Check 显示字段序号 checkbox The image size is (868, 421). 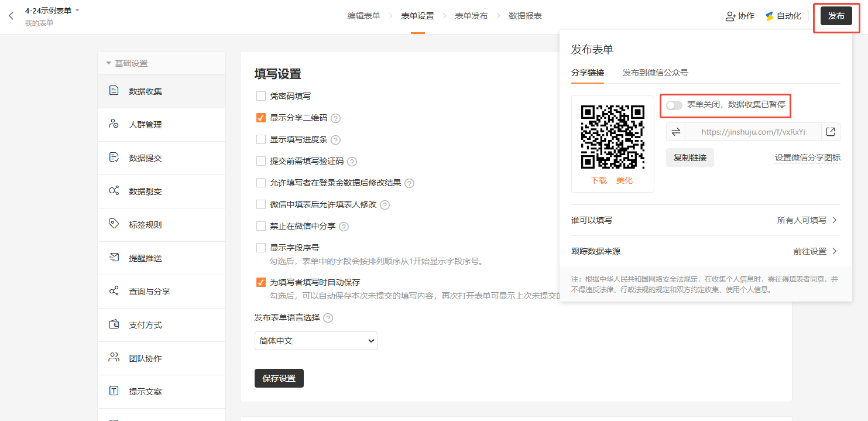261,248
